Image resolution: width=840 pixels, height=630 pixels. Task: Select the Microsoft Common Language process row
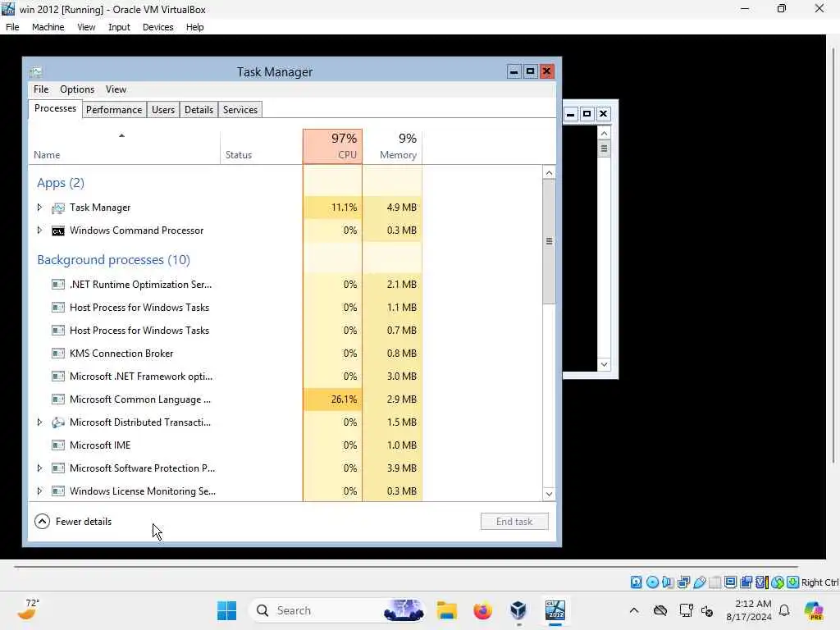(x=225, y=399)
